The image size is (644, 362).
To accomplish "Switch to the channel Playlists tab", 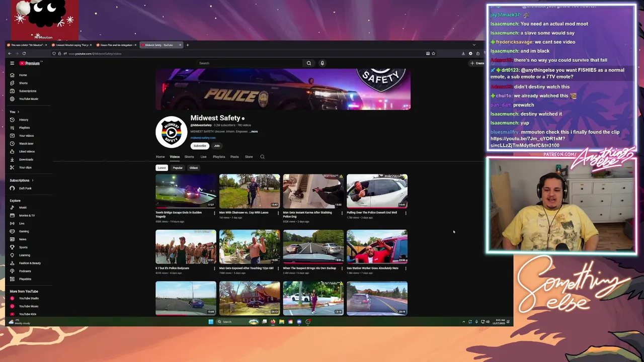I will (x=219, y=157).
